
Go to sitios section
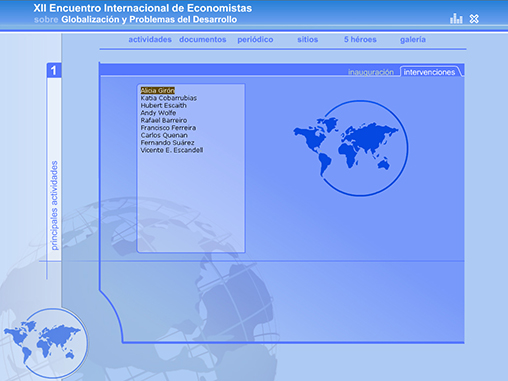(308, 40)
